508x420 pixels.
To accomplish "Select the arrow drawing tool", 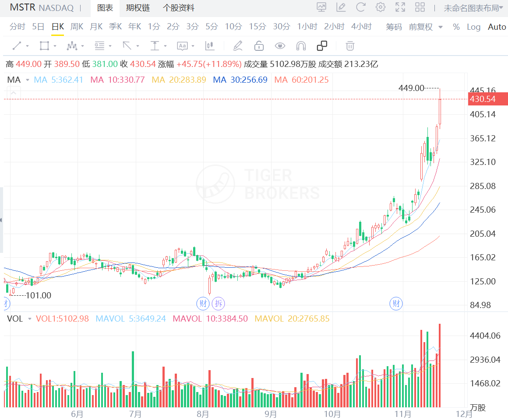I will point(127,46).
